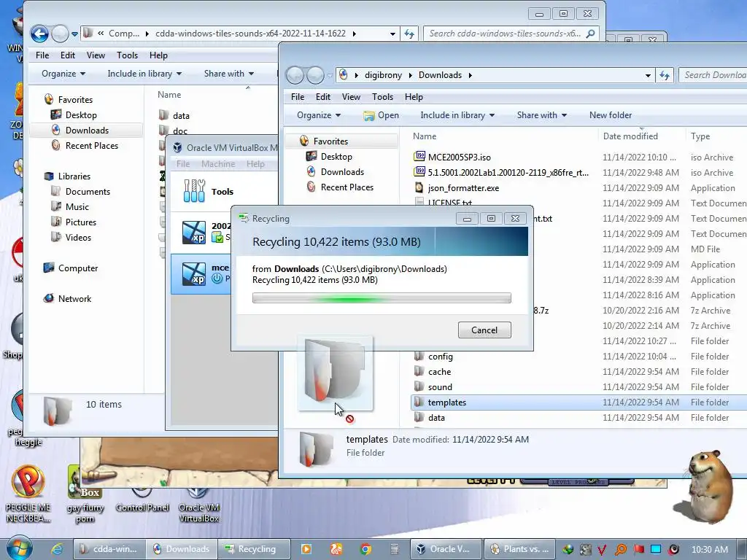The height and width of the screenshot is (560, 747).
Task: Open the media player taskbar icon
Action: point(306,549)
